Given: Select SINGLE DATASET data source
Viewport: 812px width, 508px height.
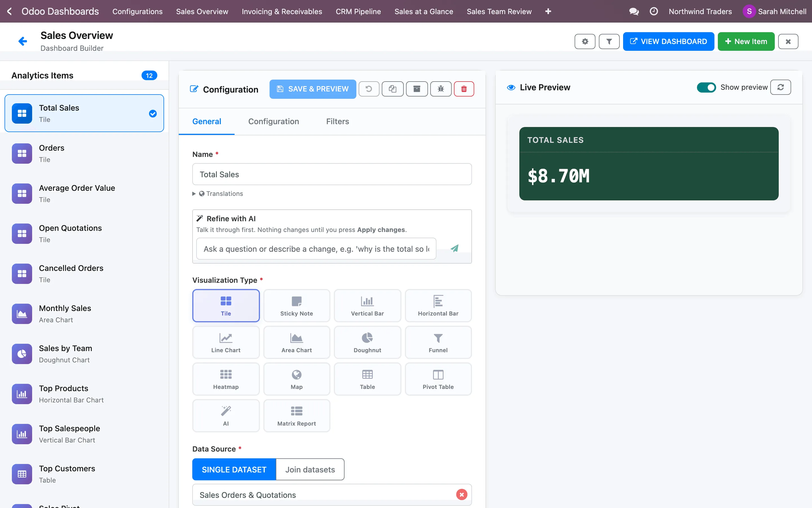Looking at the screenshot, I should click(234, 469).
